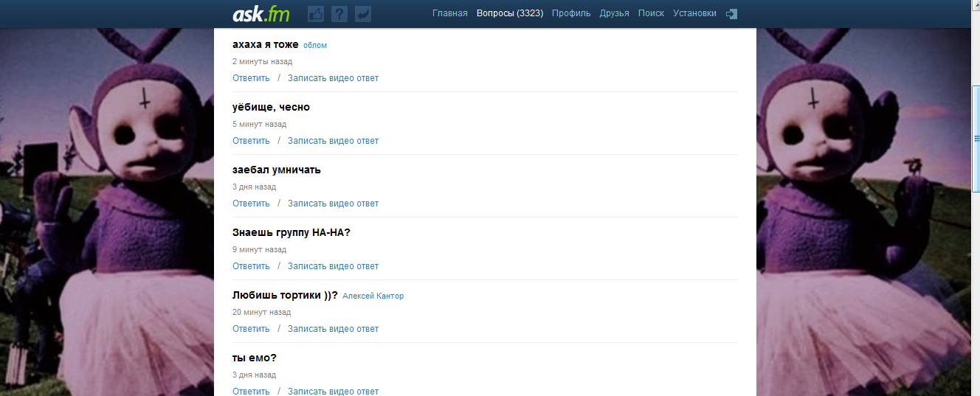Click timestamp '9 минут назад'
Screen dimensions: 980x396
click(x=260, y=250)
